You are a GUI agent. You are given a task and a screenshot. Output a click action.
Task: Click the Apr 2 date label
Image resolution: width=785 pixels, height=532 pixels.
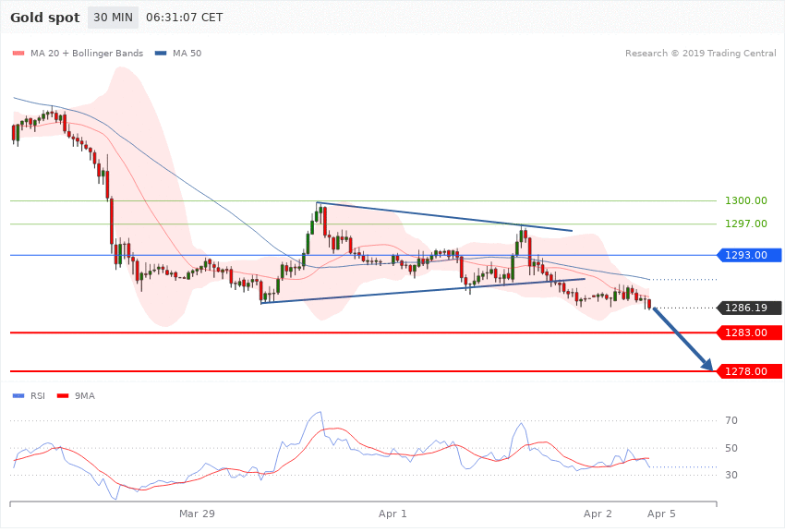click(598, 514)
